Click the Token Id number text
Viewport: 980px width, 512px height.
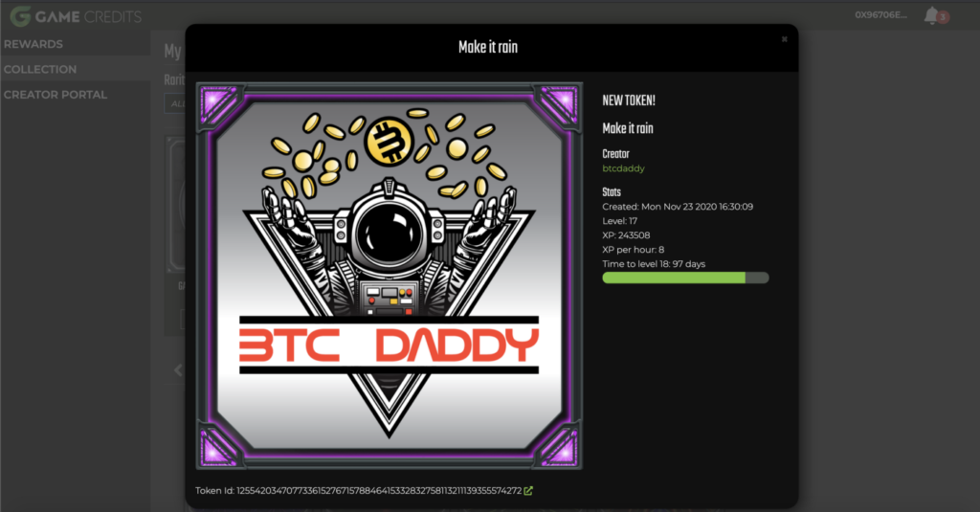click(x=379, y=491)
